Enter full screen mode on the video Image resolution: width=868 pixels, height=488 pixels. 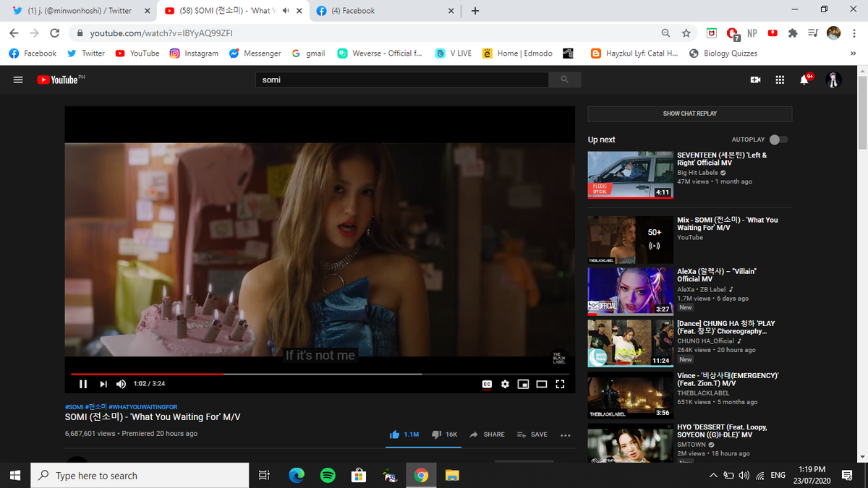pyautogui.click(x=559, y=384)
